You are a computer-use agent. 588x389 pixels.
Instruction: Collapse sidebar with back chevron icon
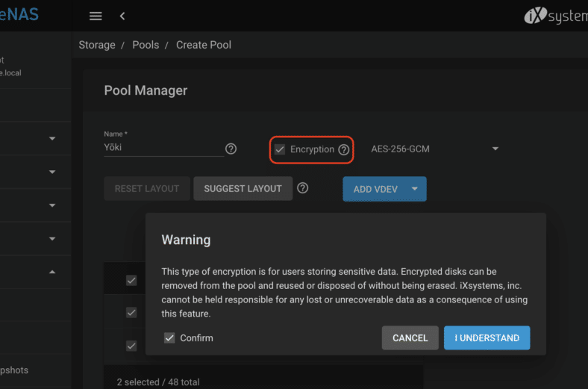[x=122, y=16]
